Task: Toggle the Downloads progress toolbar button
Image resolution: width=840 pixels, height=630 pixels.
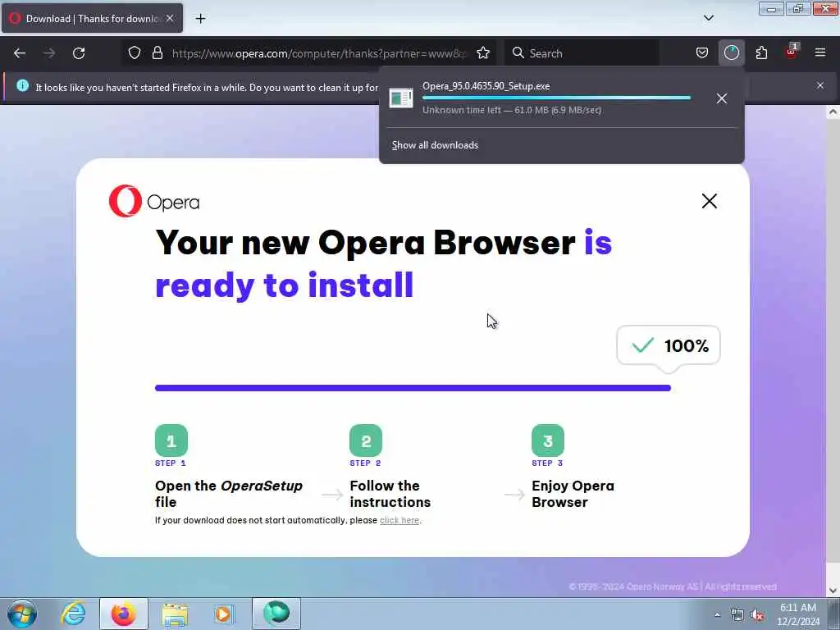Action: point(731,53)
